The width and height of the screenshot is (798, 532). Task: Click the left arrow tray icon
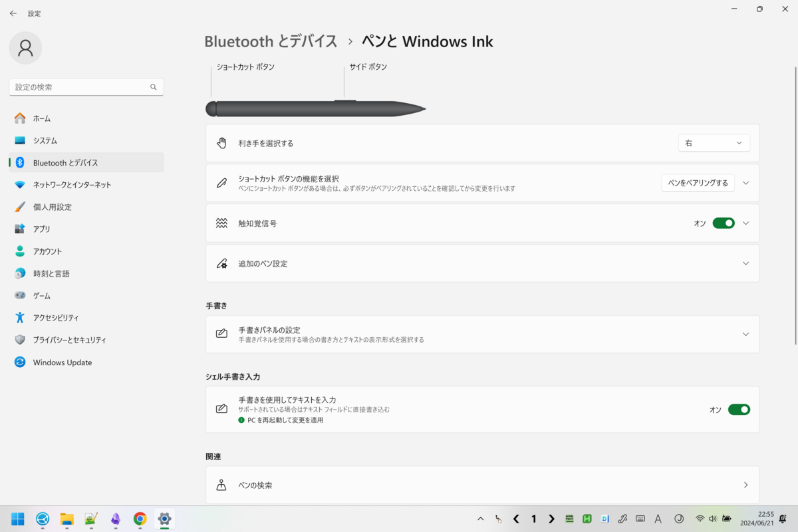(516, 519)
